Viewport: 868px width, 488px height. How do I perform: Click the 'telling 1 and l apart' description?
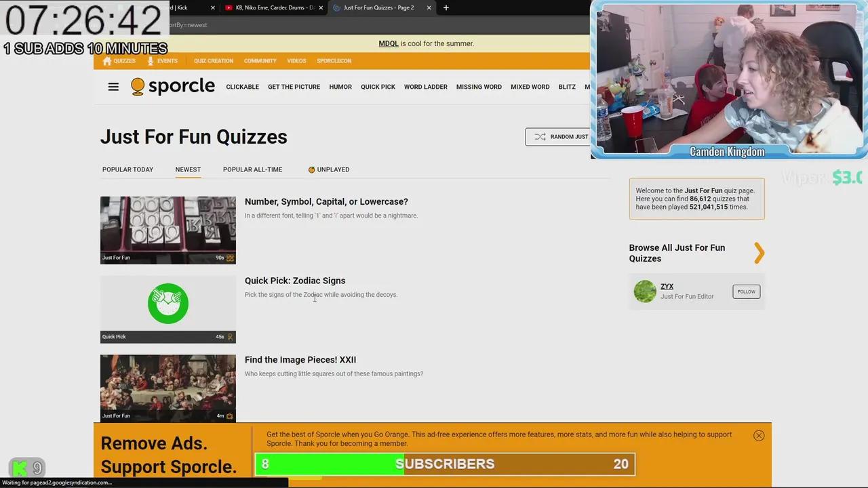coord(331,216)
